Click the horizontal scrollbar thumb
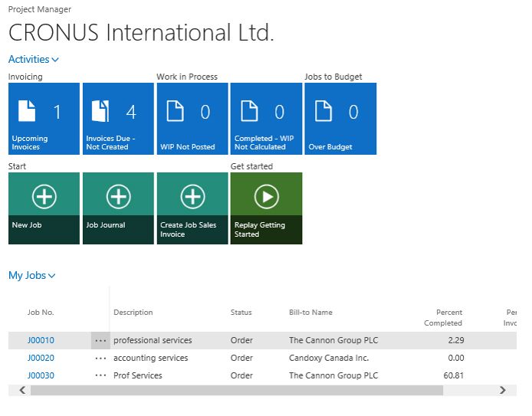 [237, 390]
